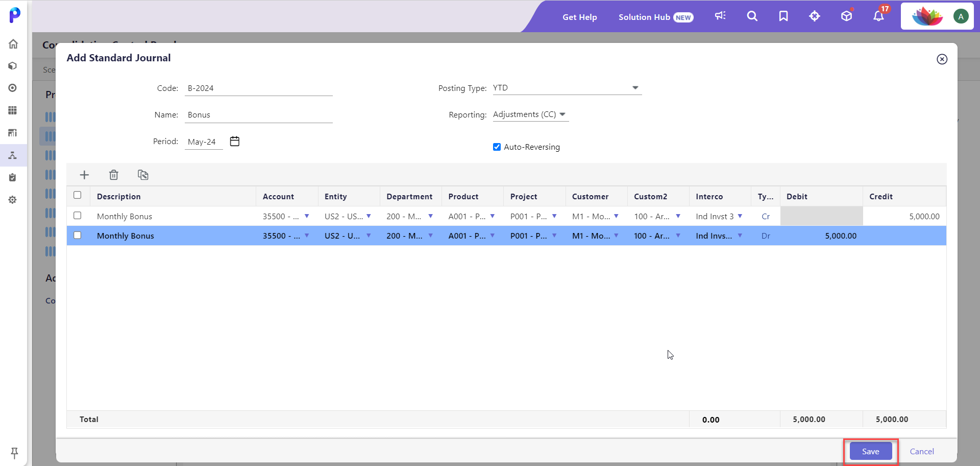Open the grid apps icon in sidebar
The height and width of the screenshot is (466, 980).
(13, 110)
